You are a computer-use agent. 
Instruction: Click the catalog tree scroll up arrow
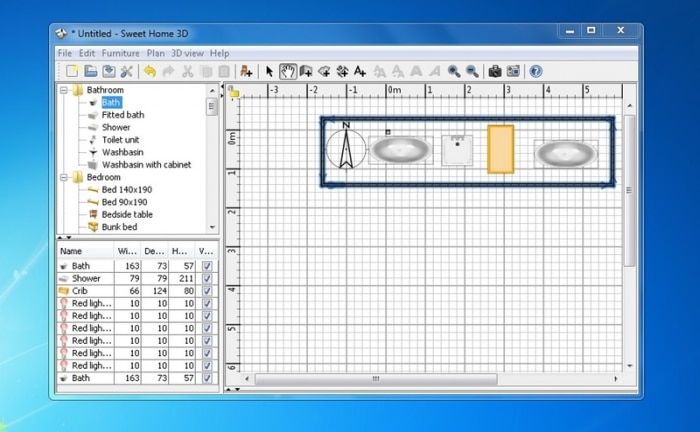point(212,91)
